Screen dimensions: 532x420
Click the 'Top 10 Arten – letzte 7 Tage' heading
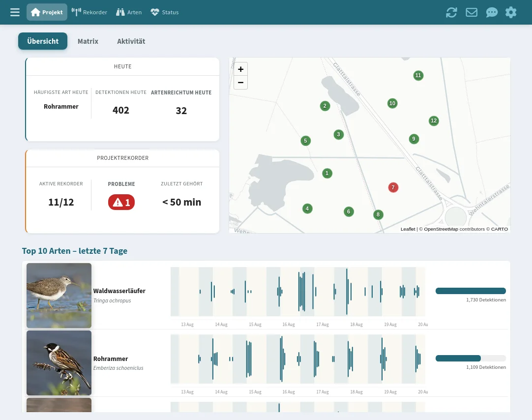tap(75, 251)
